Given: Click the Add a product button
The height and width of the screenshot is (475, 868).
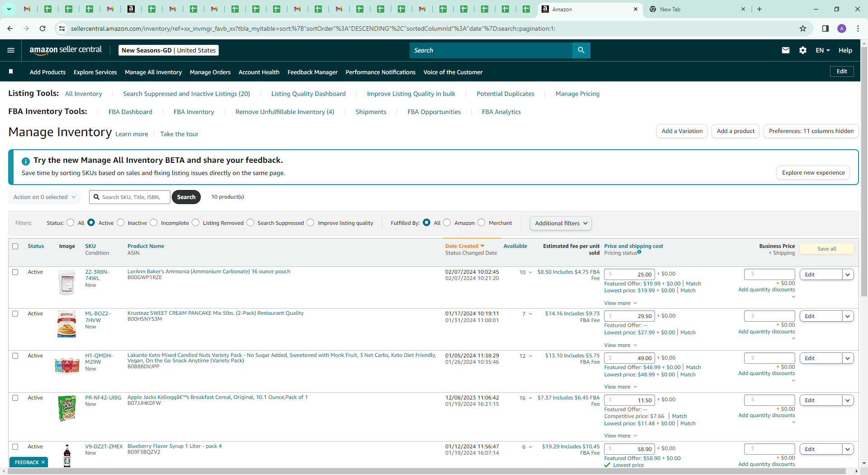Looking at the screenshot, I should [x=736, y=131].
